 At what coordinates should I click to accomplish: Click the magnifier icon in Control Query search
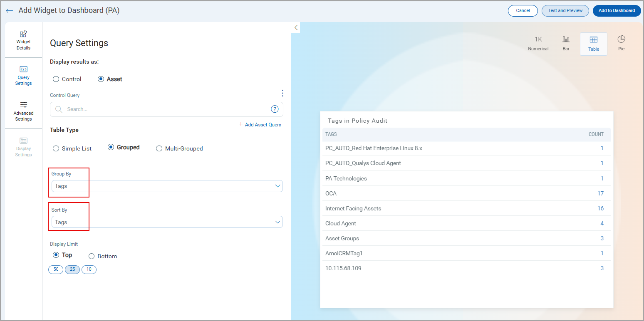59,109
